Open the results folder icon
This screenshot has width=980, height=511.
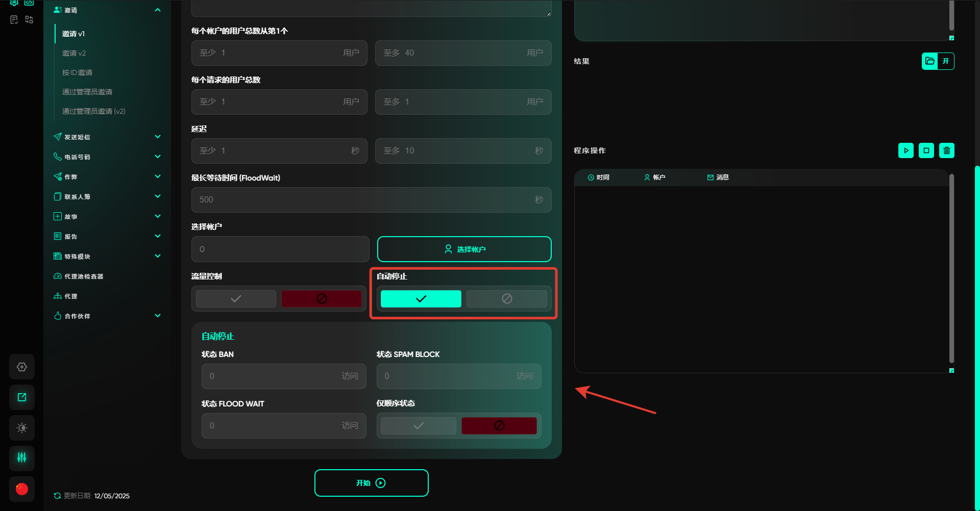(x=930, y=61)
